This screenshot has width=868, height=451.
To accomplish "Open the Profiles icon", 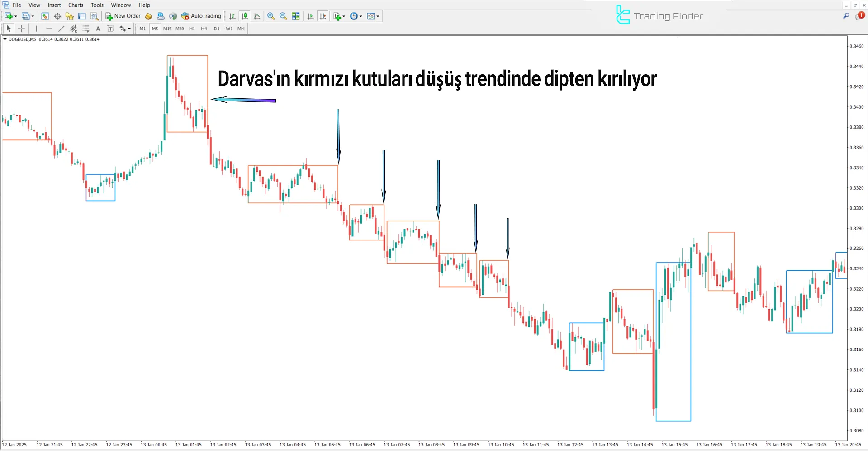I will point(25,16).
